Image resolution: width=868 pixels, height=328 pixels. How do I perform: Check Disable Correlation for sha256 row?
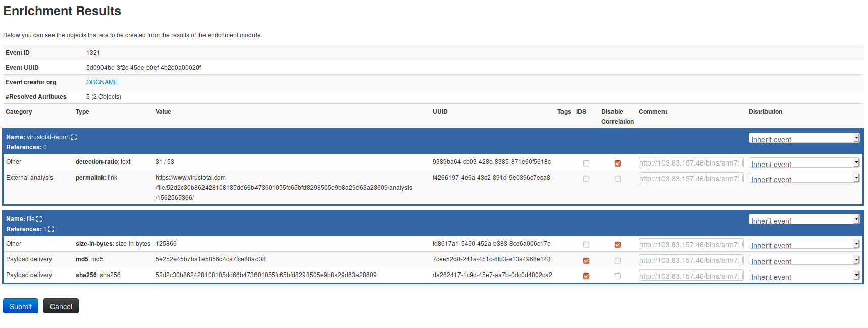point(618,276)
